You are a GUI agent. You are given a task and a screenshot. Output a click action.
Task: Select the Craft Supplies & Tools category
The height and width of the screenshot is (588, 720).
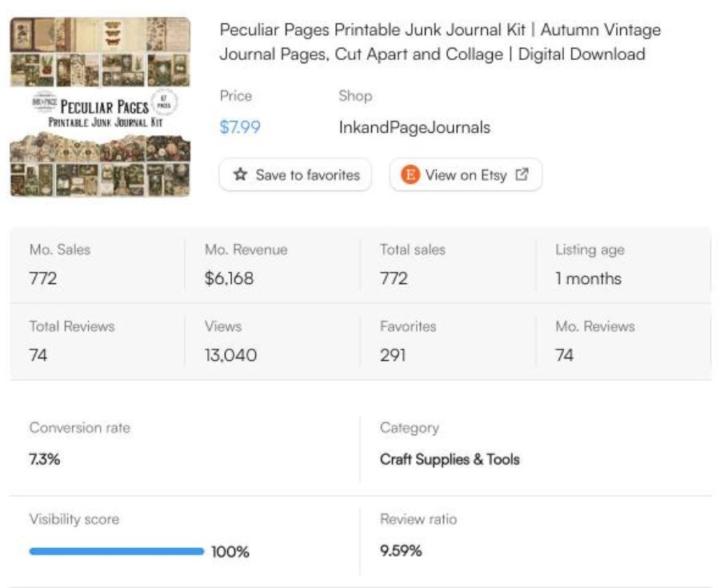[450, 459]
